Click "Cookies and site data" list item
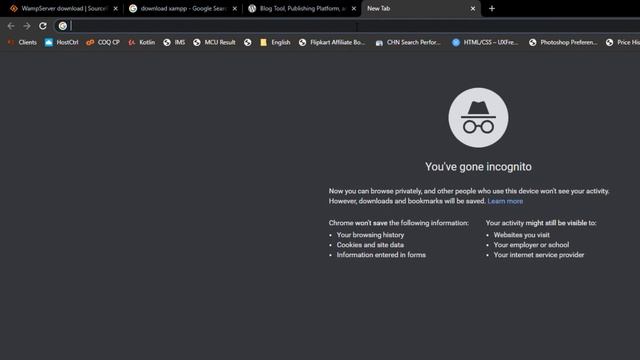The height and width of the screenshot is (360, 640). coord(370,245)
